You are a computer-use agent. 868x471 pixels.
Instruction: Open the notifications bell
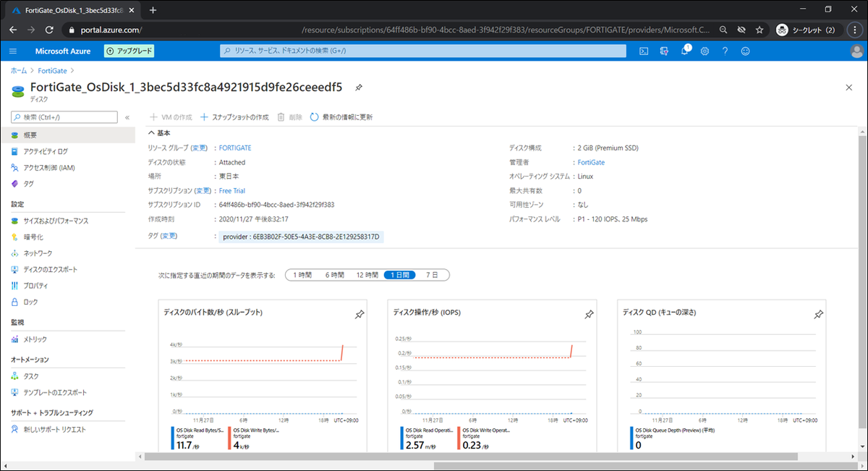tap(684, 51)
